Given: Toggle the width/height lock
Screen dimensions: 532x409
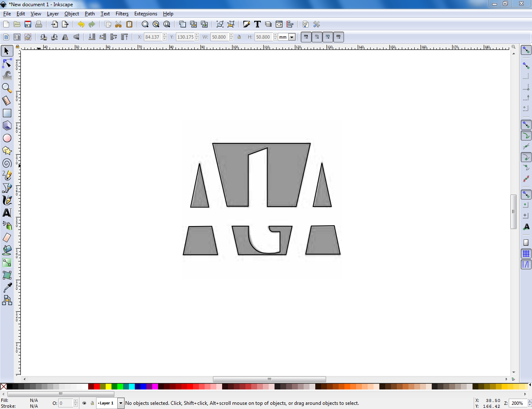Looking at the screenshot, I should pos(239,37).
